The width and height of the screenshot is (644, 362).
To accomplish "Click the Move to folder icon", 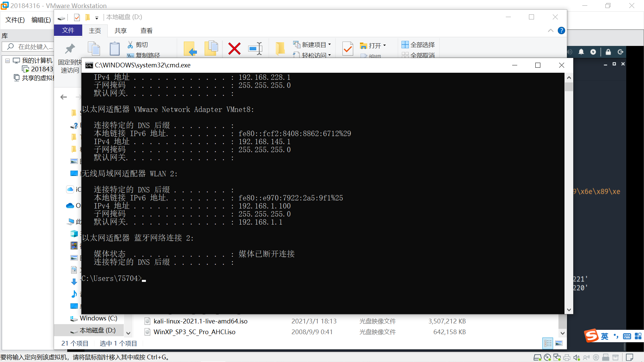I will [x=190, y=49].
